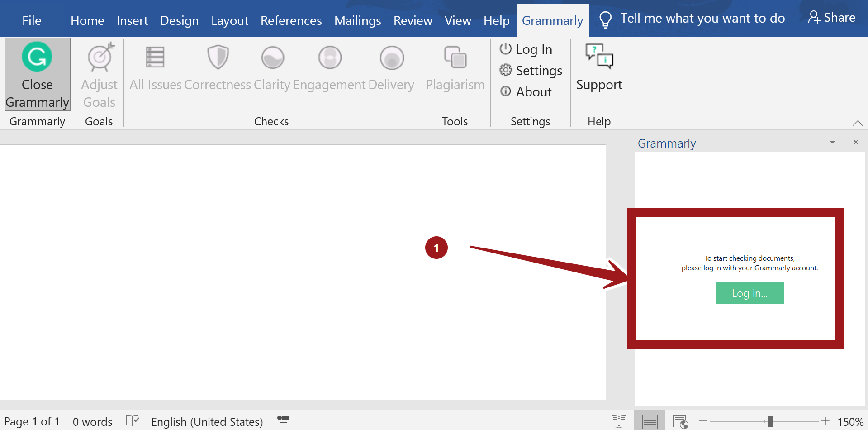Click the green Log in... button
The height and width of the screenshot is (430, 868).
point(749,293)
